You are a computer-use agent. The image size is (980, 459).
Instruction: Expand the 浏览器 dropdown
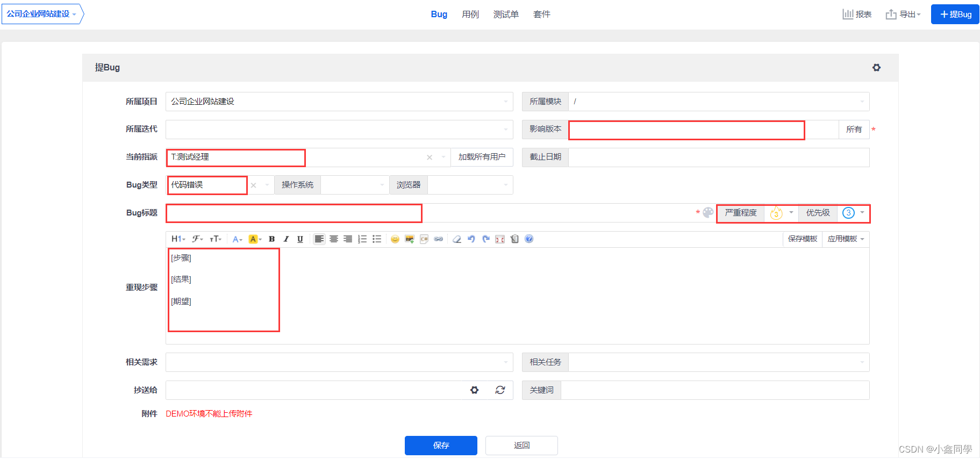(x=470, y=185)
